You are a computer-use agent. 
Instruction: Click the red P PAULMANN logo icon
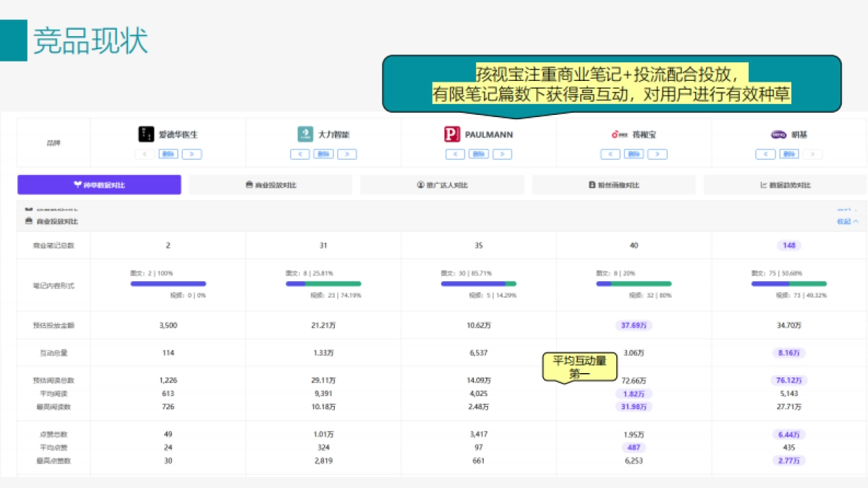pyautogui.click(x=451, y=134)
